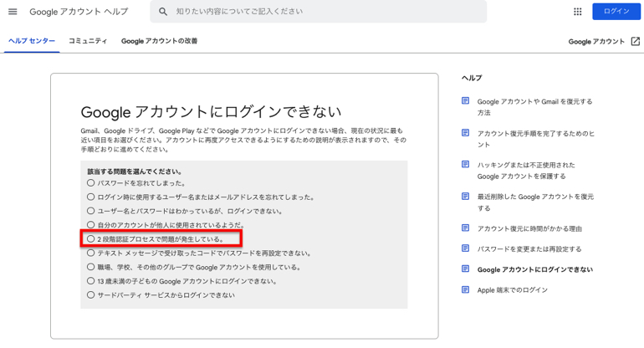Click article icon next to アカウント復元手順を完了するためのヒント
The height and width of the screenshot is (348, 644).
tap(465, 133)
